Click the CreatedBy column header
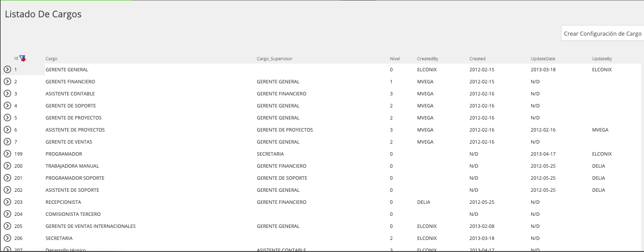 coord(427,59)
